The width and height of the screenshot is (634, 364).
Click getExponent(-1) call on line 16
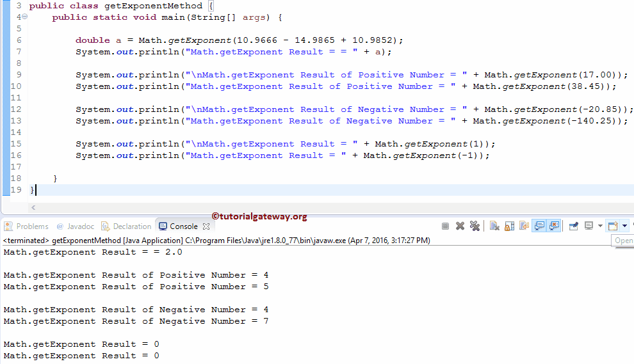(435, 155)
